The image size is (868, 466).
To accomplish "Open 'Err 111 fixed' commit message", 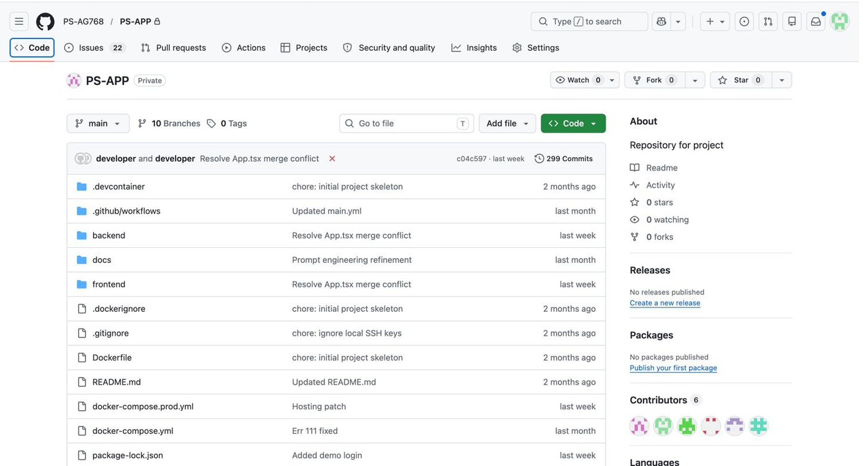I will [x=315, y=431].
